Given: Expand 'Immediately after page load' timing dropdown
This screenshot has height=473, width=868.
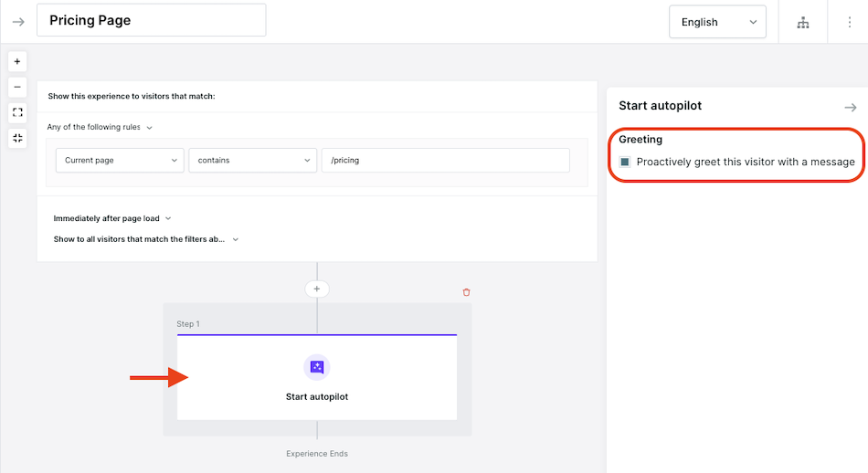Looking at the screenshot, I should pos(112,218).
